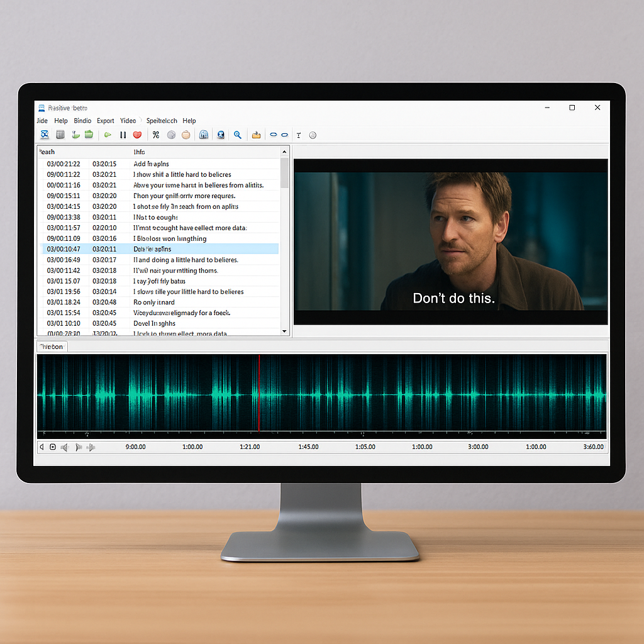Click the 'eath' column header
The height and width of the screenshot is (644, 644).
[x=47, y=152]
